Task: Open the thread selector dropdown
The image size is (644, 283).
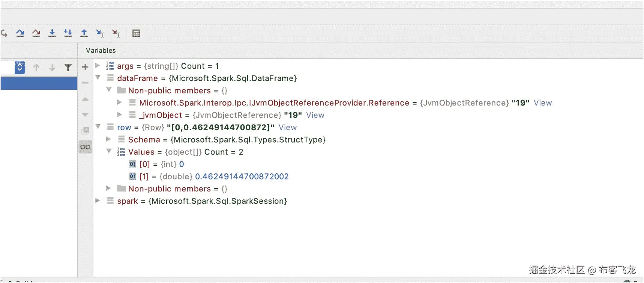Action: [20, 68]
